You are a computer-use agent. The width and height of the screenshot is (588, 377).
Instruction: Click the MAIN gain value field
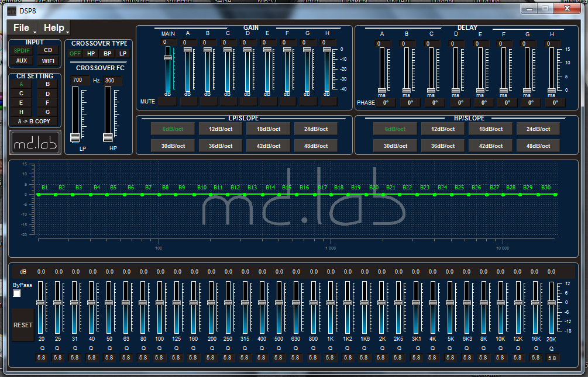169,42
